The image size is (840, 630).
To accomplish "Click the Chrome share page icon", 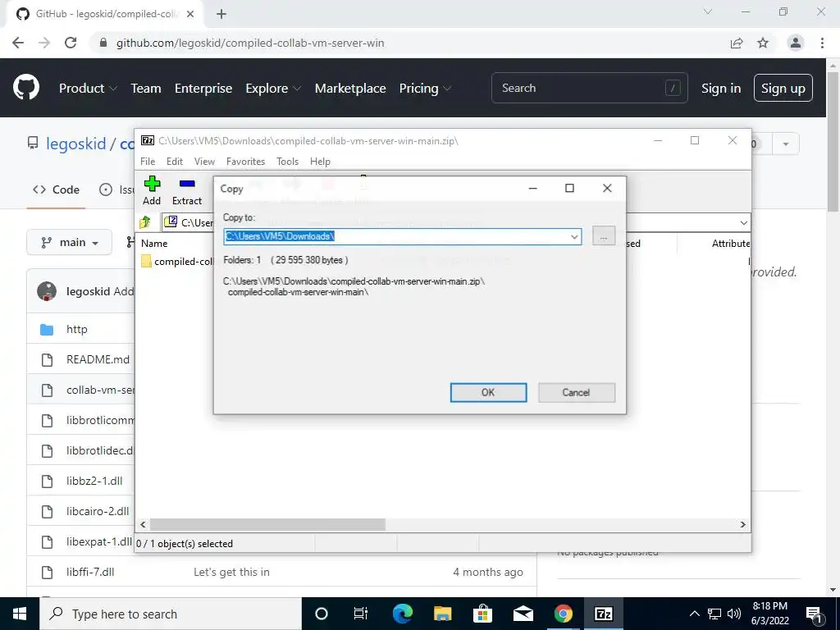I will coord(737,43).
